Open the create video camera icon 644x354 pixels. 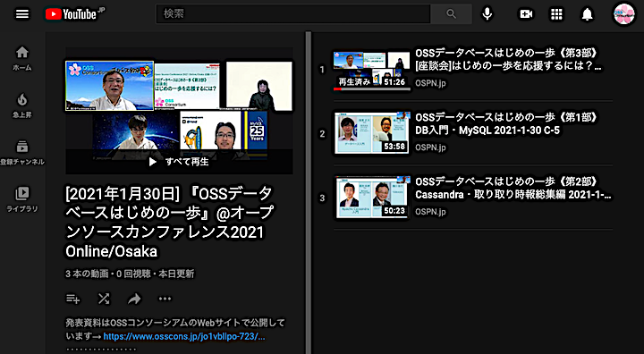[x=526, y=14]
